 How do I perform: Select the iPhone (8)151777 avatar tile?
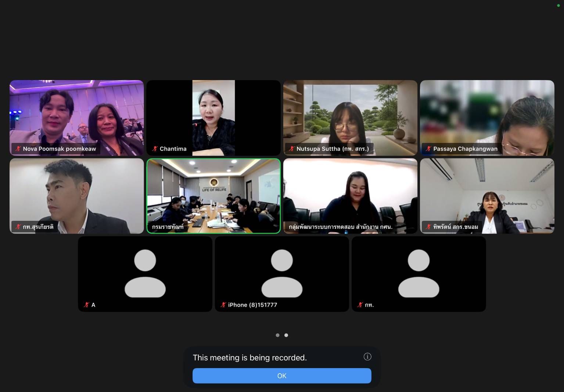(x=282, y=274)
